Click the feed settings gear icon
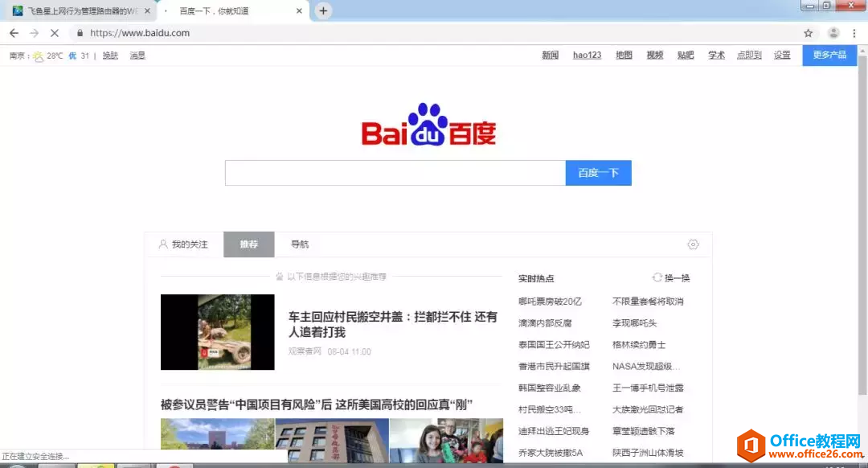Viewport: 868px width, 468px height. (x=693, y=244)
